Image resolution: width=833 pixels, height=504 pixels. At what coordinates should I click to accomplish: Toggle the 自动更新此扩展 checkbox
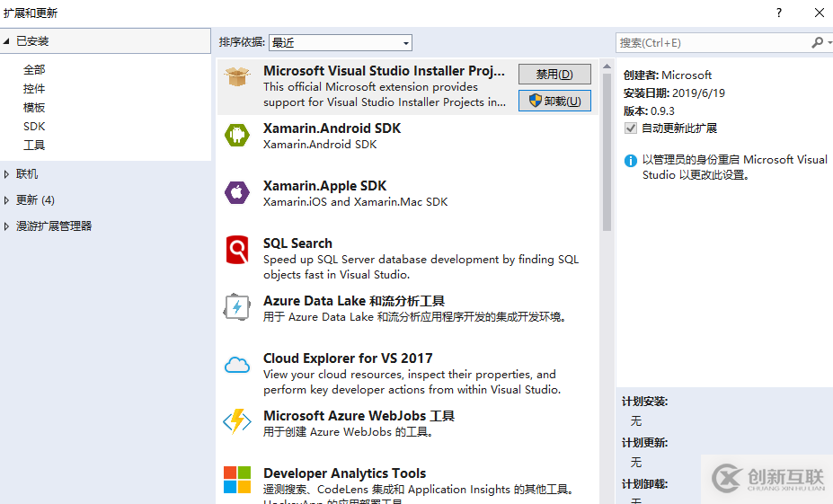pos(631,128)
